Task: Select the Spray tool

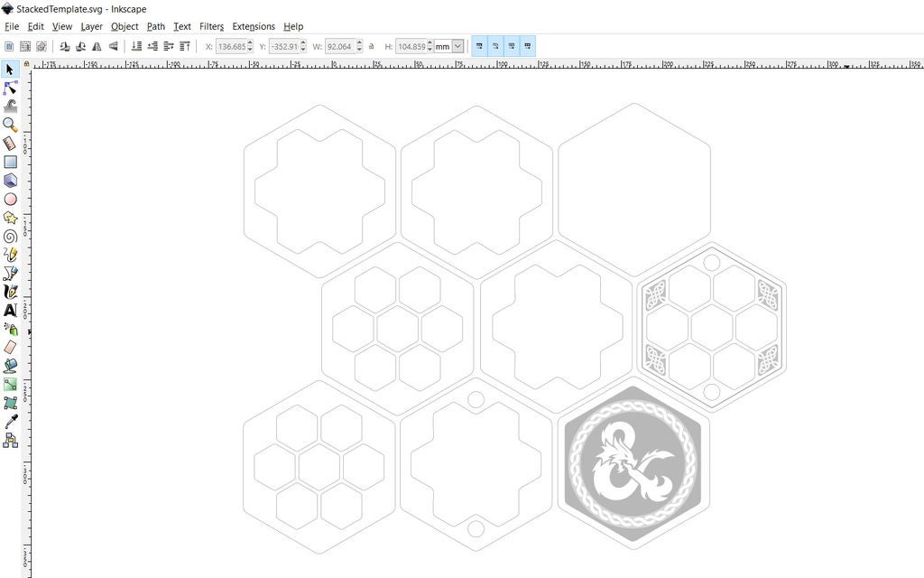Action: [10, 329]
